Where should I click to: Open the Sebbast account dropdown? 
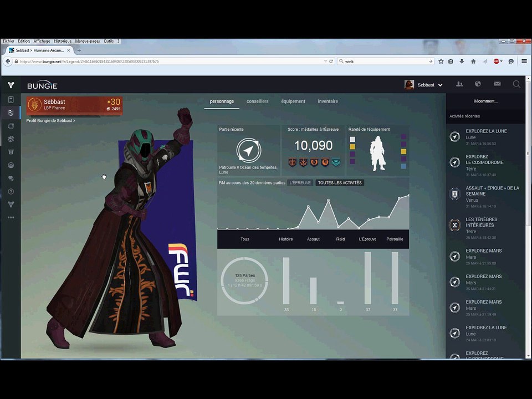click(x=430, y=85)
